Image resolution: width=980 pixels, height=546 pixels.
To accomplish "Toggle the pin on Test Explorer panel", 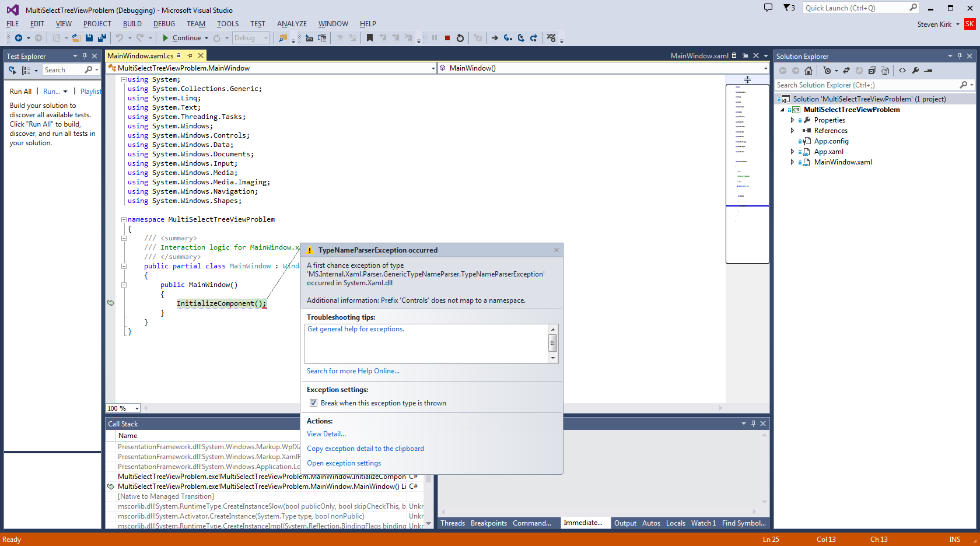I will (x=85, y=56).
